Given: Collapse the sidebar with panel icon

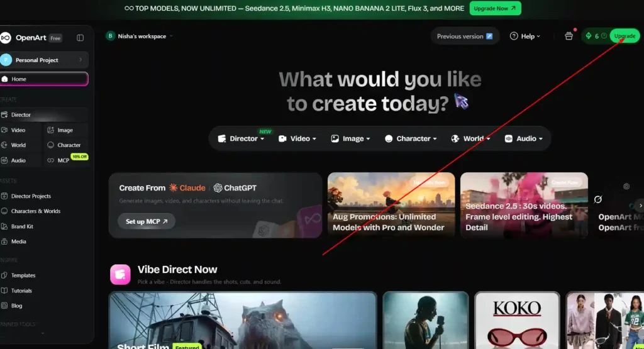Looking at the screenshot, I should (x=80, y=38).
